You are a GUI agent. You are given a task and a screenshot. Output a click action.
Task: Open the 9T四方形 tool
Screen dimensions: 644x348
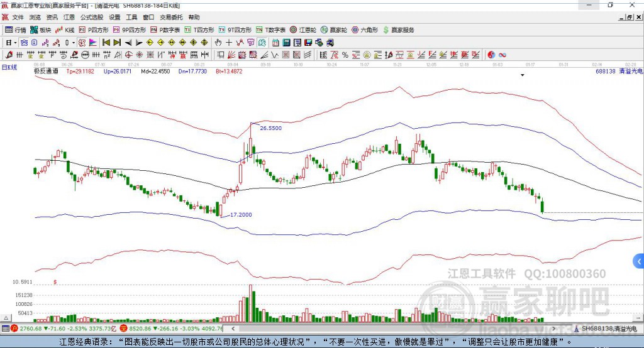coord(235,30)
